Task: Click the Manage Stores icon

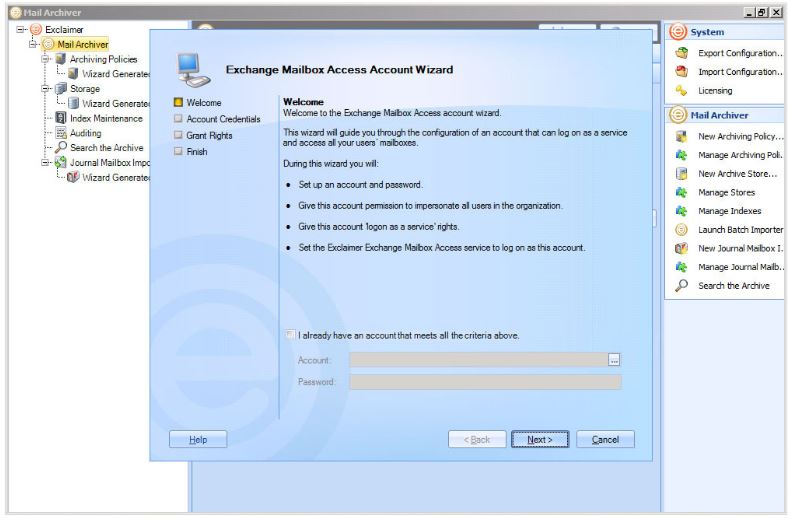Action: (x=682, y=192)
